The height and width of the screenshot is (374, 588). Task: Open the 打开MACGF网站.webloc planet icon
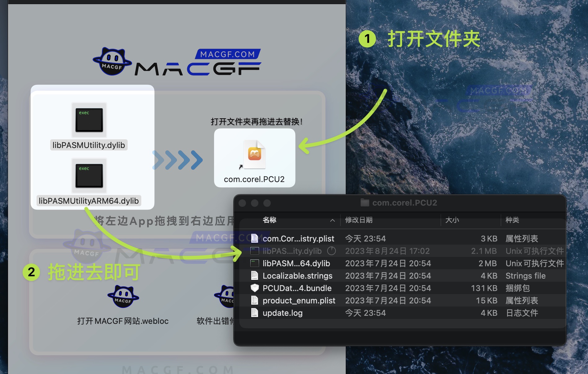(x=123, y=297)
